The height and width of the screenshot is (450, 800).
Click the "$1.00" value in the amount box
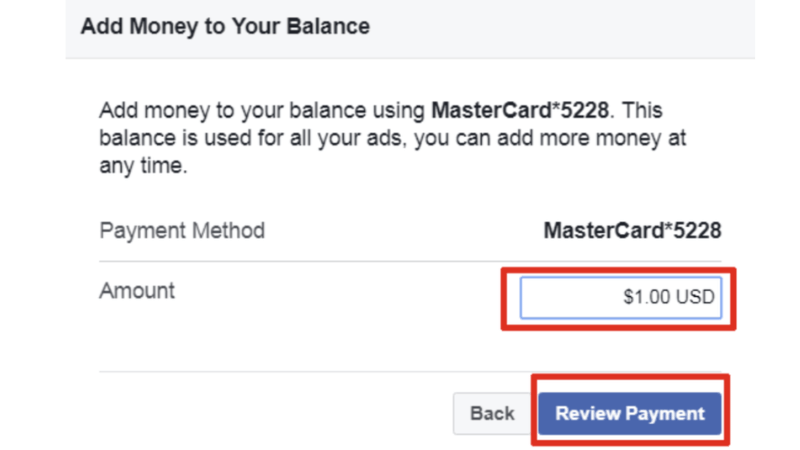pos(643,298)
